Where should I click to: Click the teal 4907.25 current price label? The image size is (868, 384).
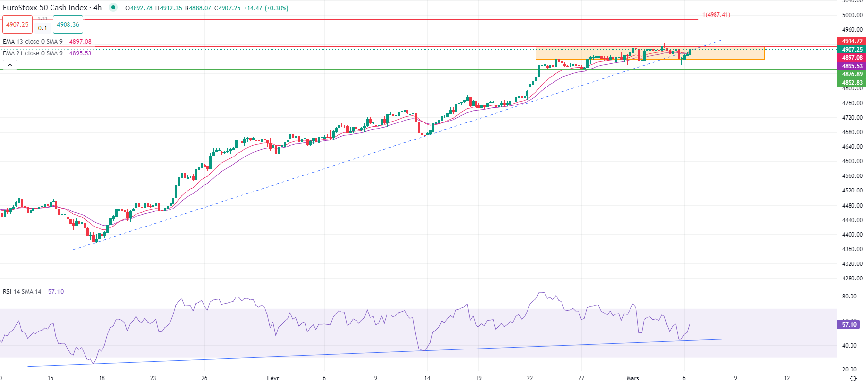click(852, 50)
